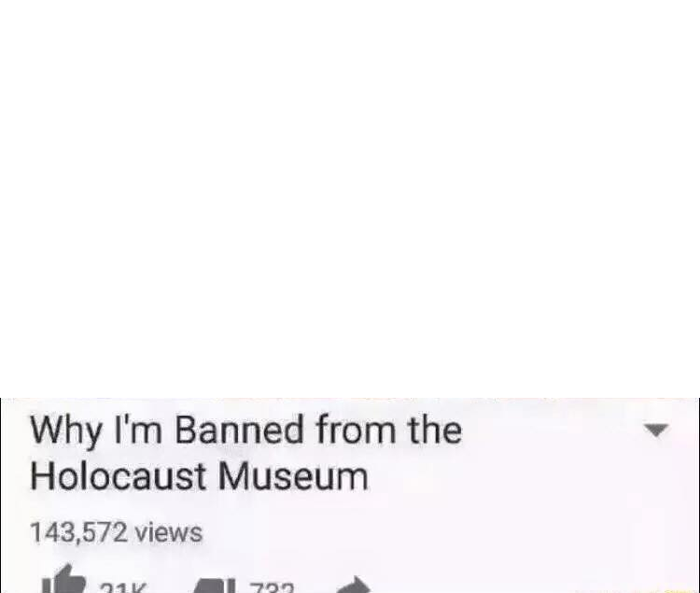Click the word "I'm" in the title

coord(138,430)
